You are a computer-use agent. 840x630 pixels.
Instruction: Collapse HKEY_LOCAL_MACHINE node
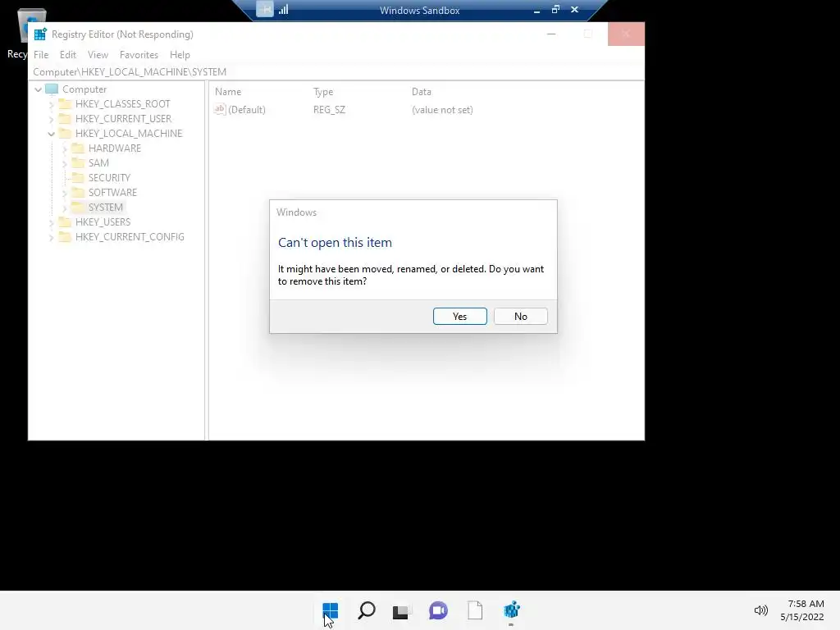[x=52, y=134]
